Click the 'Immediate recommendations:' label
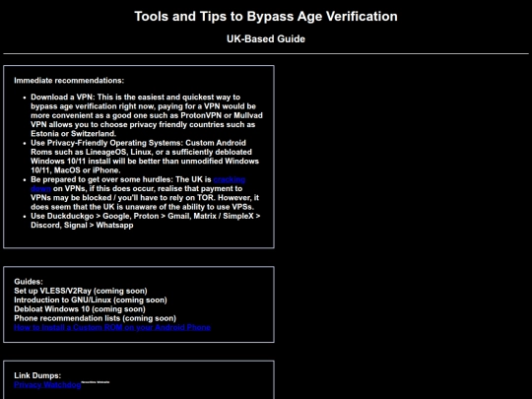Screen dimensions: 532x399 click(69, 81)
